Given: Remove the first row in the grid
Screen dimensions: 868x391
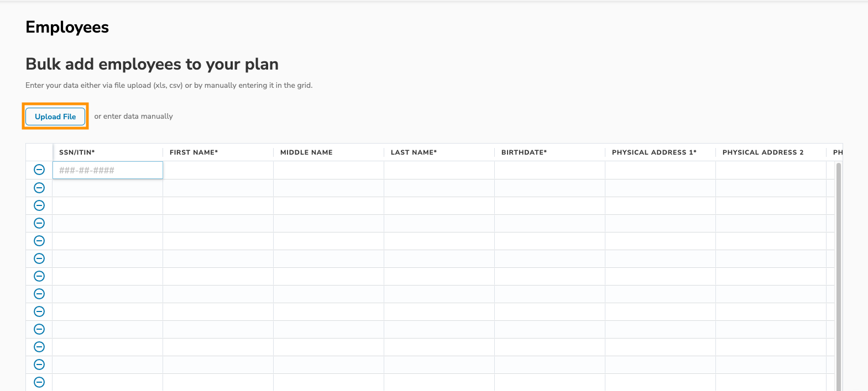Looking at the screenshot, I should [39, 170].
